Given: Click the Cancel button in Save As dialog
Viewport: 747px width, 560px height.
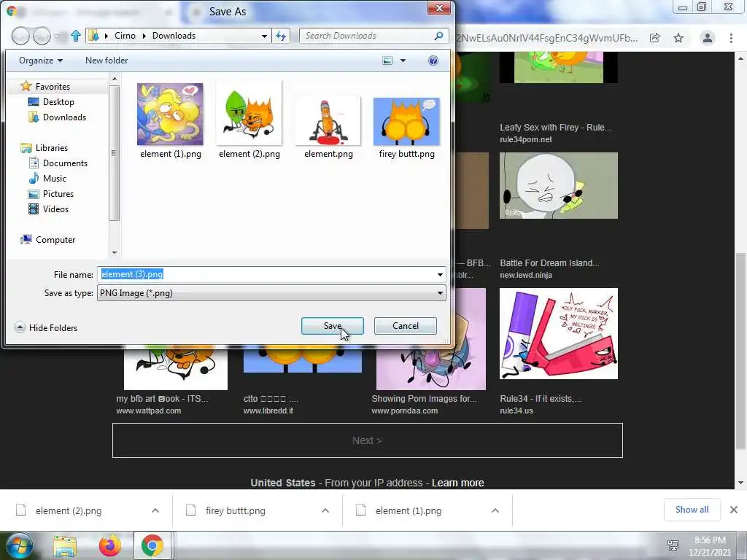Looking at the screenshot, I should [405, 326].
